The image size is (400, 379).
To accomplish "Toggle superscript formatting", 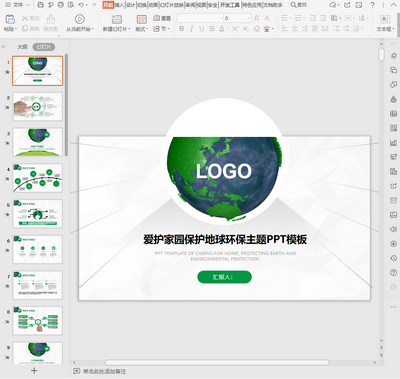I will tap(235, 29).
